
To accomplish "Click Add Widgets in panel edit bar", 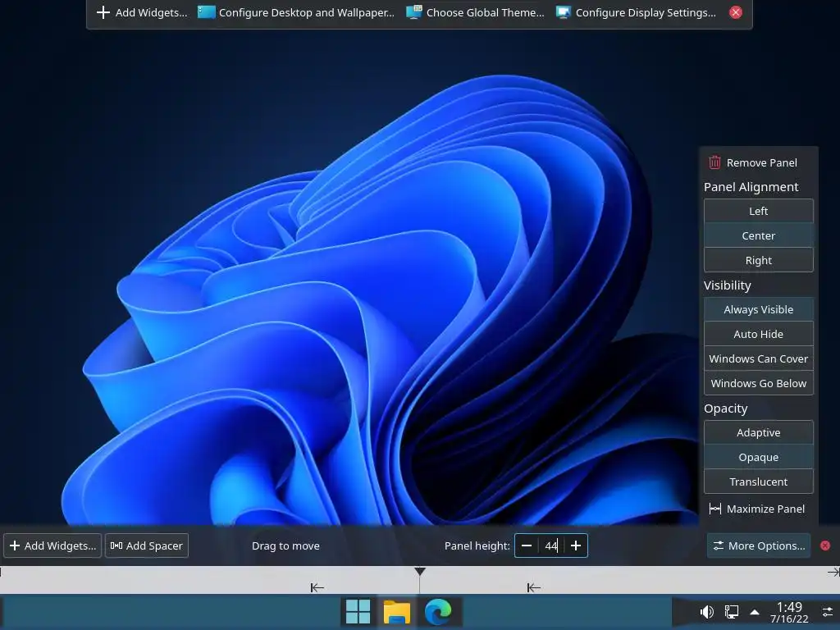I will click(x=52, y=546).
